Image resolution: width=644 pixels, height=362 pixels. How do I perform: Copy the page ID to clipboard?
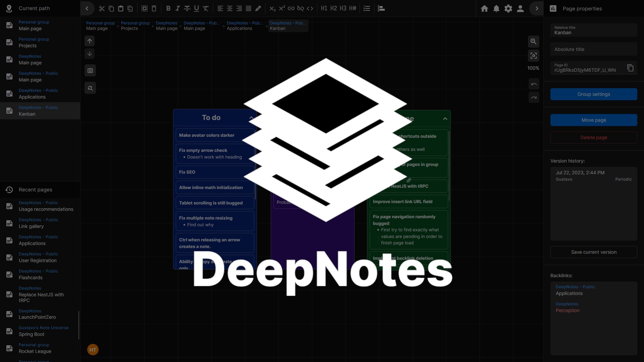pos(630,68)
